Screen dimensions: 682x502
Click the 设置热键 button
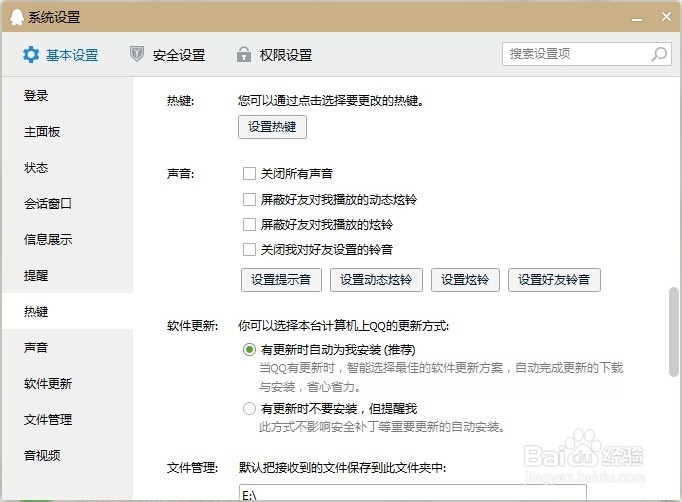pos(272,127)
